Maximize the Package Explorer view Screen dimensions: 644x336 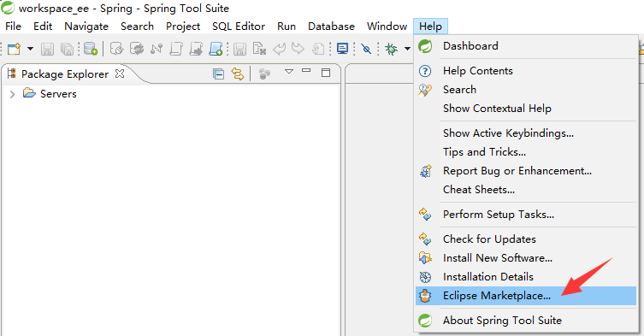(326, 73)
